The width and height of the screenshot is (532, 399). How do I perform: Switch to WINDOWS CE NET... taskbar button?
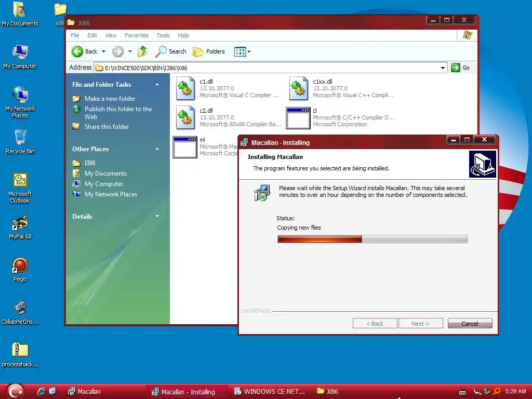pyautogui.click(x=270, y=392)
